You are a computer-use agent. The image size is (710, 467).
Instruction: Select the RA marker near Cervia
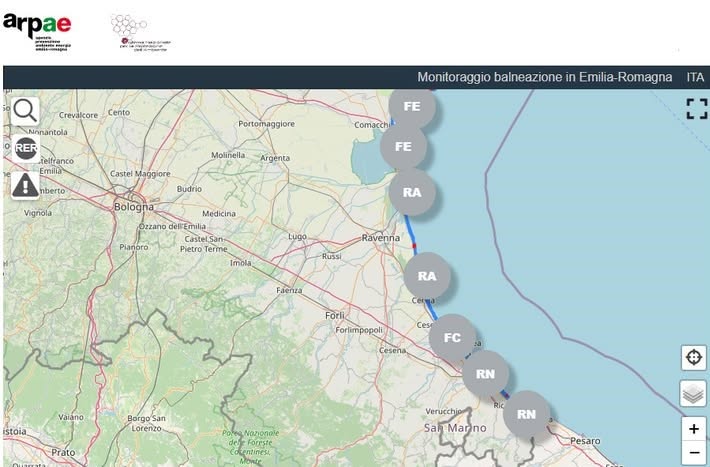click(427, 276)
